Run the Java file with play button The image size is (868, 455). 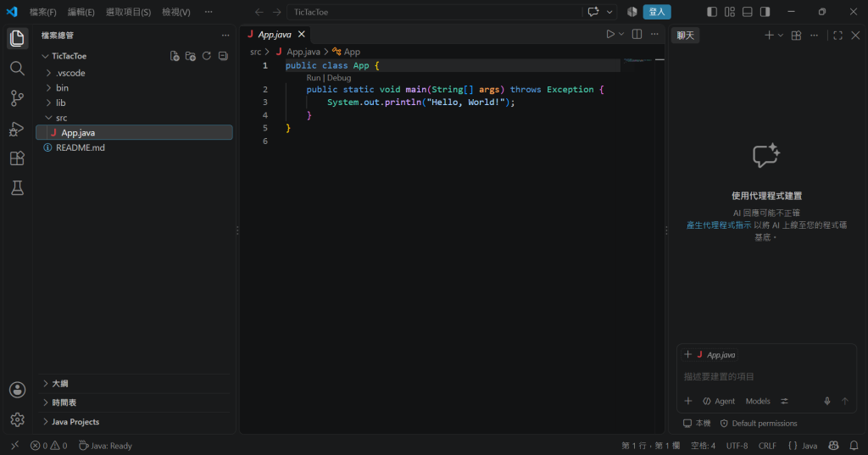click(x=610, y=35)
